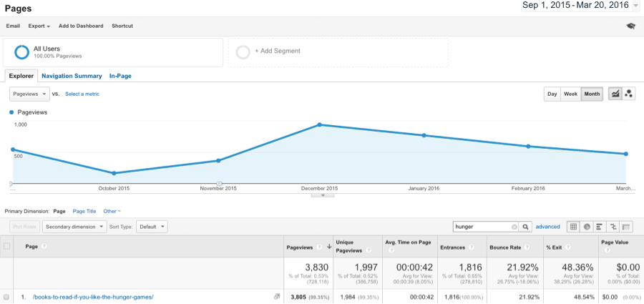Click the 48.54% exit value cell

[x=571, y=297]
